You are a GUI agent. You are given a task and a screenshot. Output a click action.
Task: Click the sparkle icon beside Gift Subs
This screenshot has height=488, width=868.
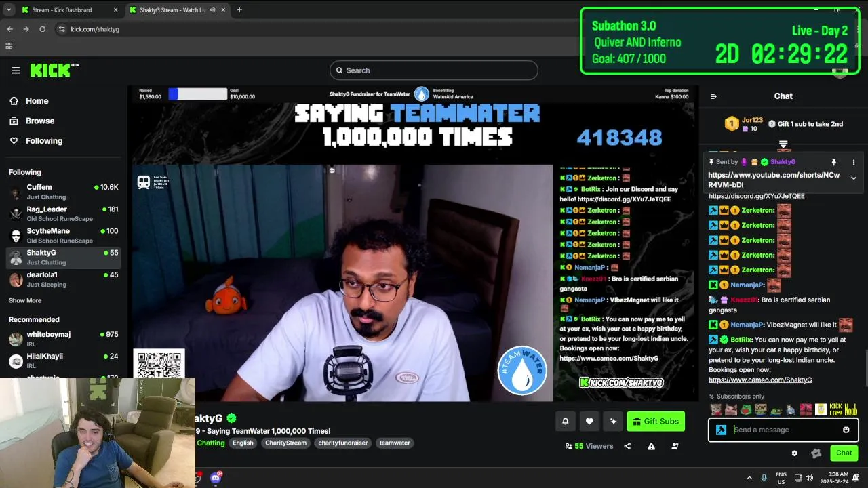click(613, 422)
